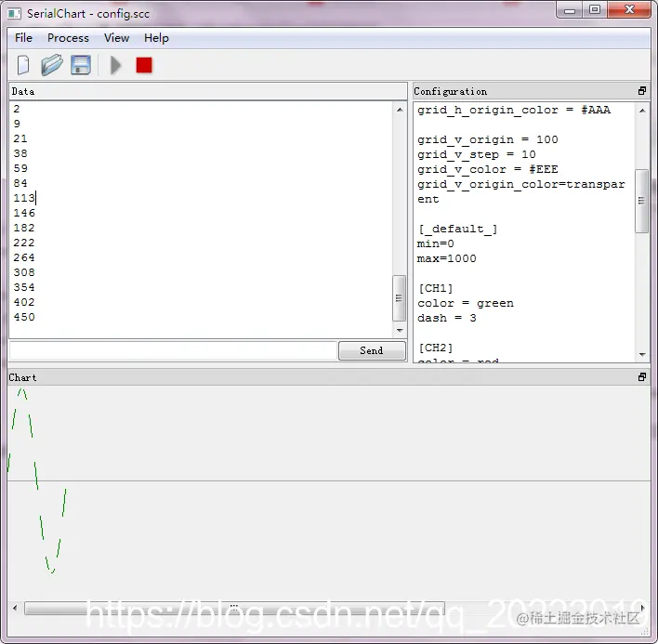Create a new configuration file
This screenshot has width=658, height=644.
23,65
